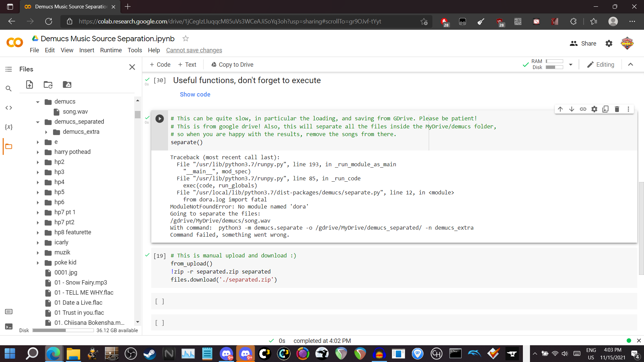
Task: Refresh the file browser listing
Action: (48, 85)
